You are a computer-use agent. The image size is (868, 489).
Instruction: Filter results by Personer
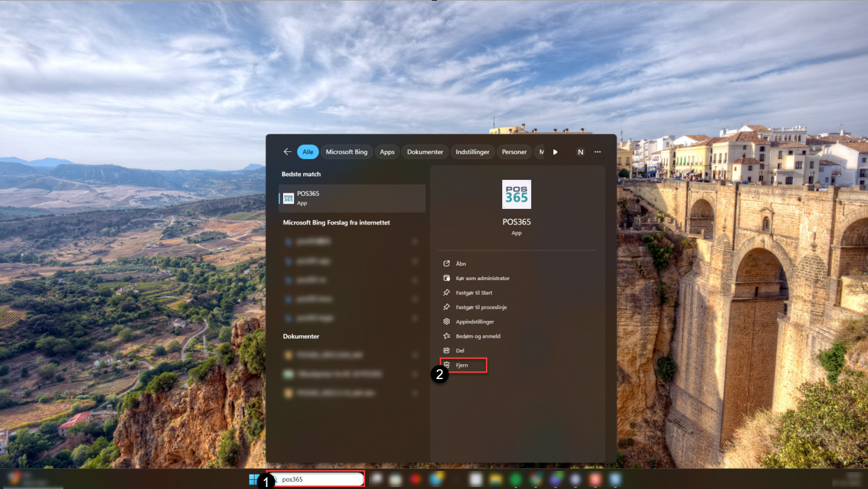(x=514, y=152)
